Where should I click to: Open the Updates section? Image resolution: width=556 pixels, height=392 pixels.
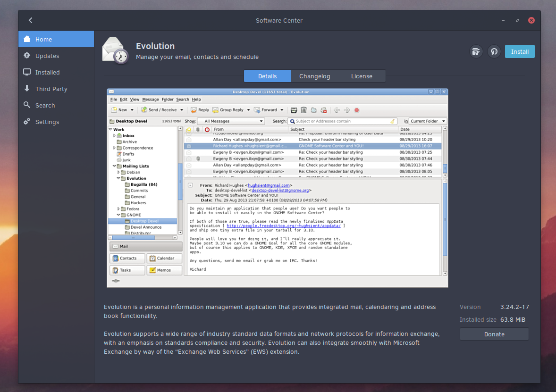56,56
